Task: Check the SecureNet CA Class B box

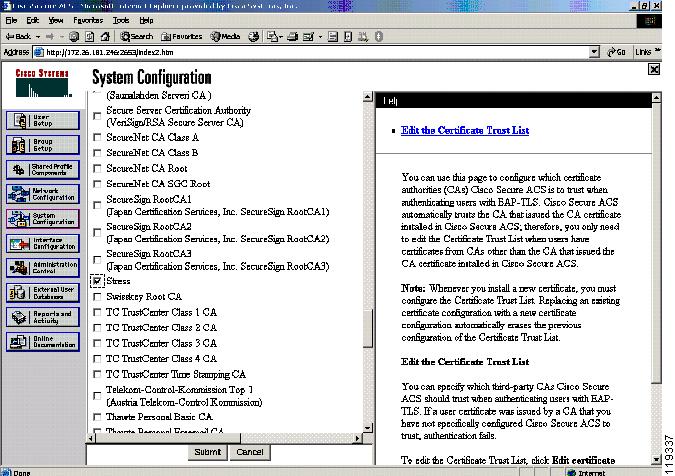Action: (x=97, y=153)
